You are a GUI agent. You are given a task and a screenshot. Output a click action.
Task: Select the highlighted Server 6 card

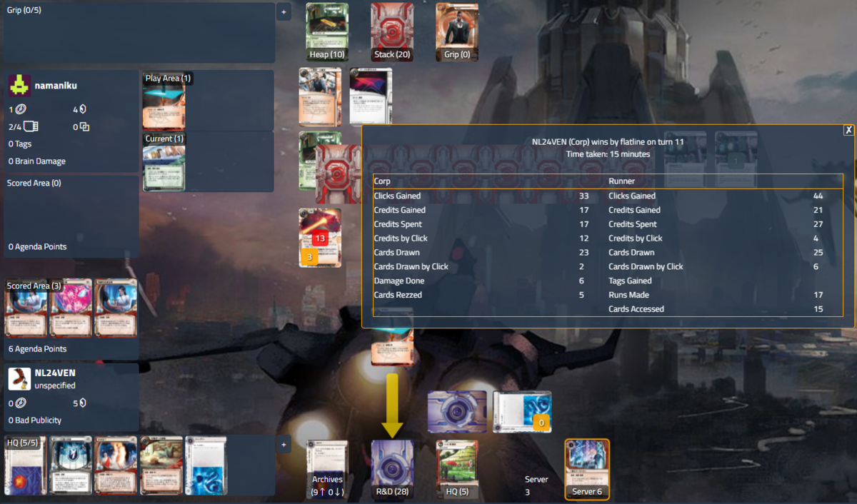click(587, 469)
